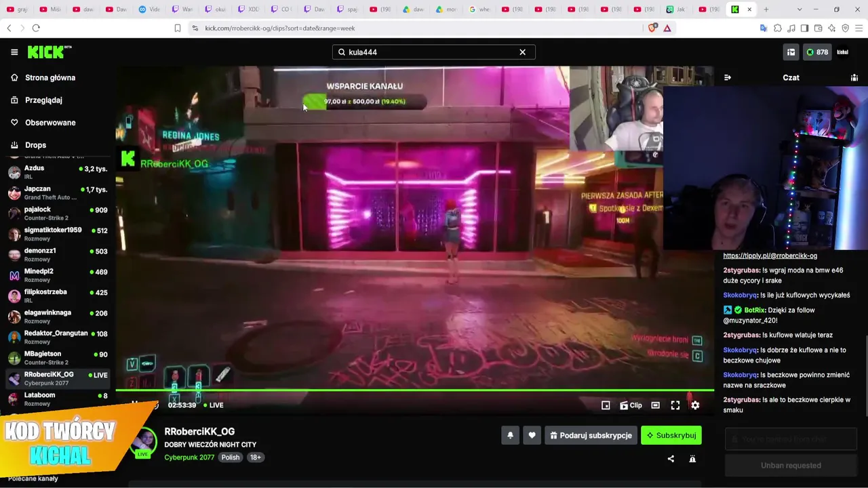Image resolution: width=868 pixels, height=488 pixels.
Task: Toggle follow heart for RRoberciKK_OG
Action: pyautogui.click(x=532, y=435)
